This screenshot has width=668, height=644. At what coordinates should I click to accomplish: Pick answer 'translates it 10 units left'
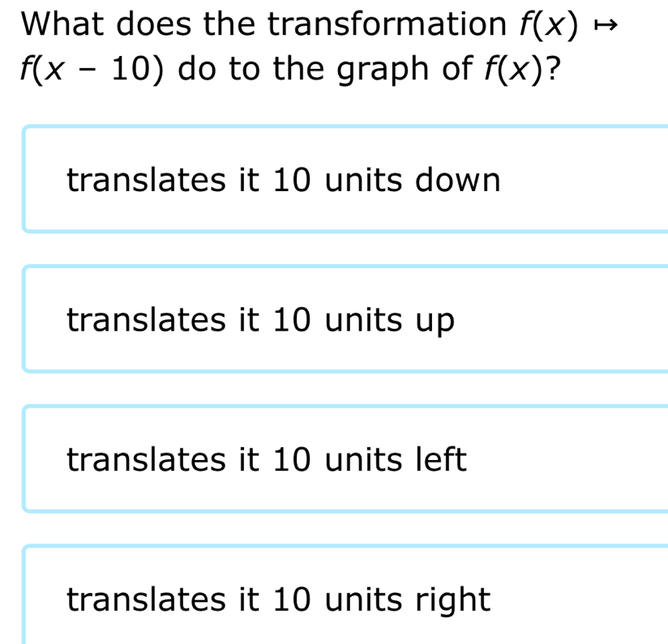click(345, 458)
